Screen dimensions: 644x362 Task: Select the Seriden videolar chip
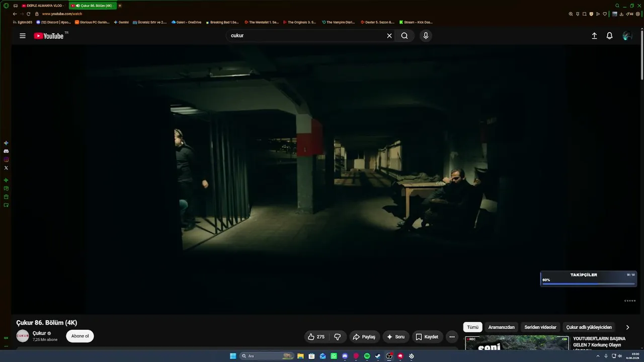[x=540, y=327]
